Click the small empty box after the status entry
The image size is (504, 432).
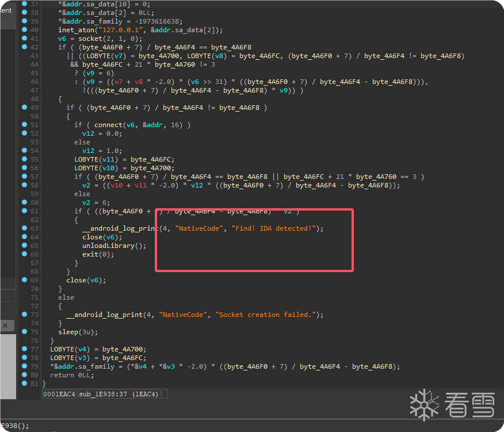coord(165,394)
